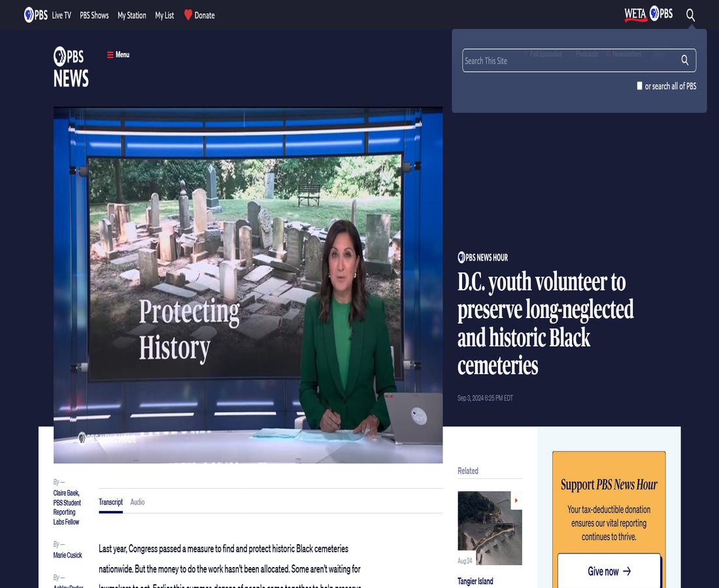Open the Tangier Island related story thumbnail
719x588 pixels.
(x=490, y=528)
